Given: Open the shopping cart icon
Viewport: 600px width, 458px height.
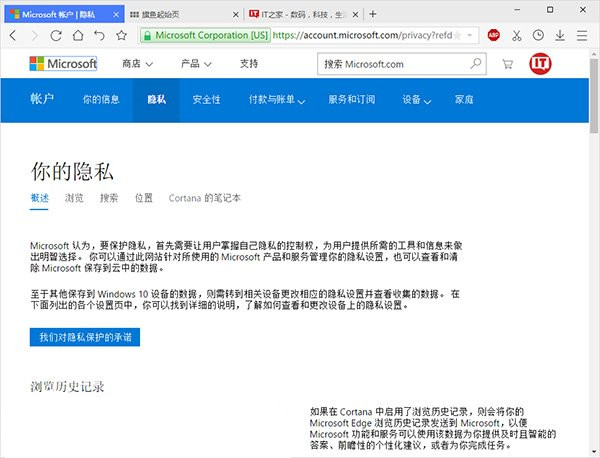Looking at the screenshot, I should coord(507,64).
